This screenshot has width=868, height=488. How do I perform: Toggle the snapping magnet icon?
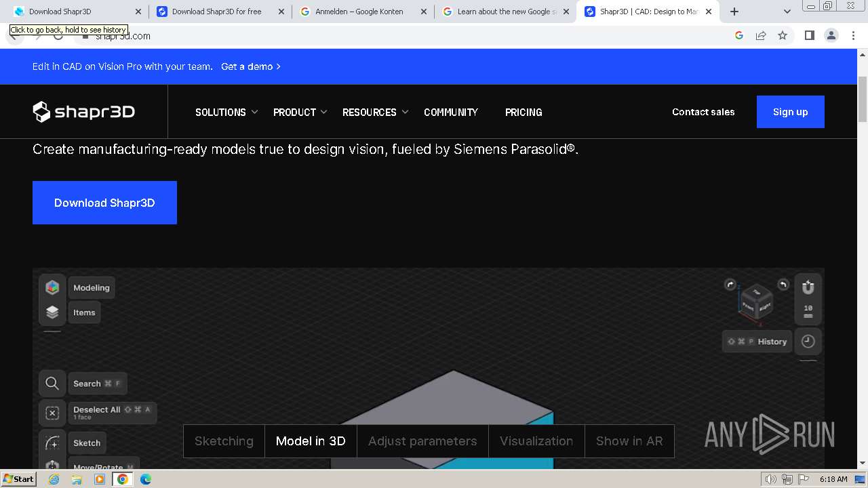[x=808, y=287]
